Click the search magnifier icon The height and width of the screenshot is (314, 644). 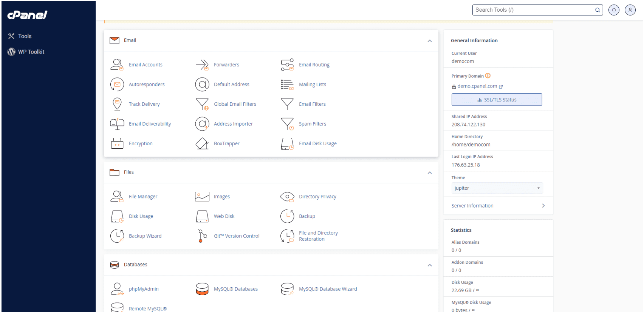598,10
